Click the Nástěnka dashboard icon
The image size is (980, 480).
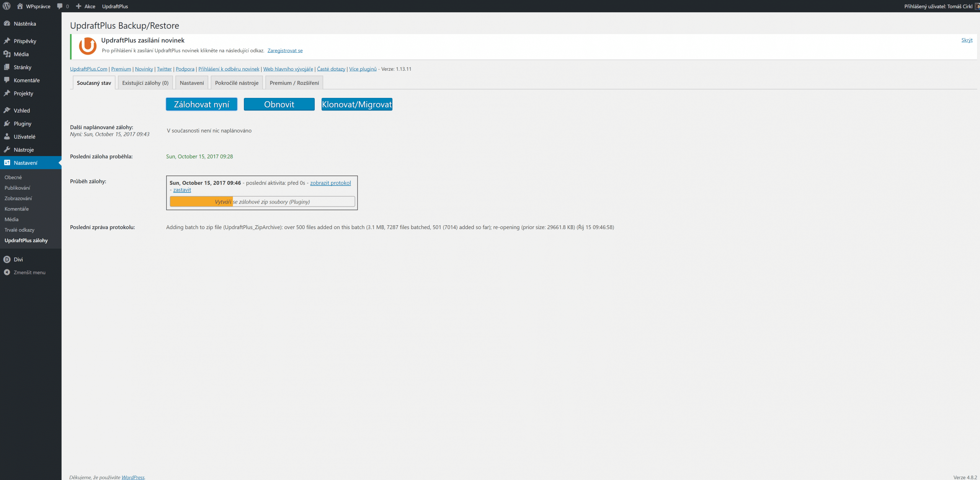pos(7,23)
